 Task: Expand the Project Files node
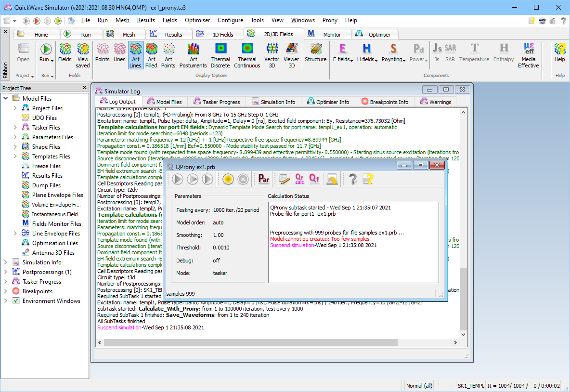tap(15, 108)
